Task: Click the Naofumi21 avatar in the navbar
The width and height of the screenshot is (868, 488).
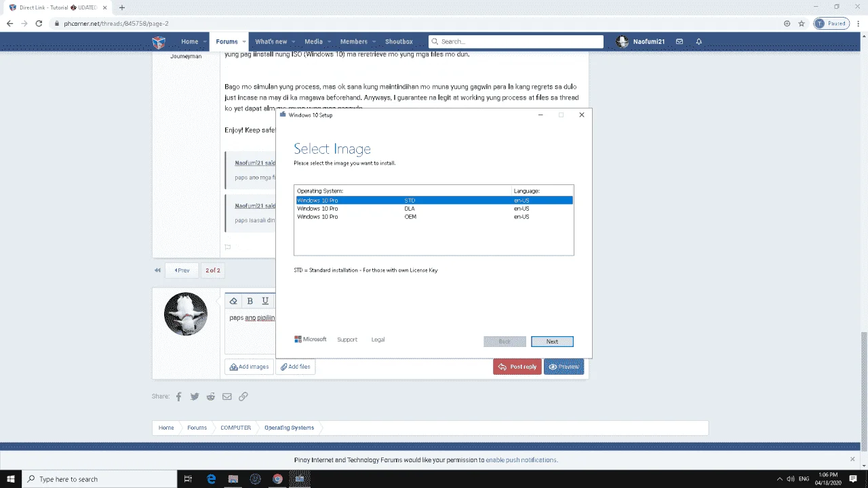Action: [x=623, y=42]
